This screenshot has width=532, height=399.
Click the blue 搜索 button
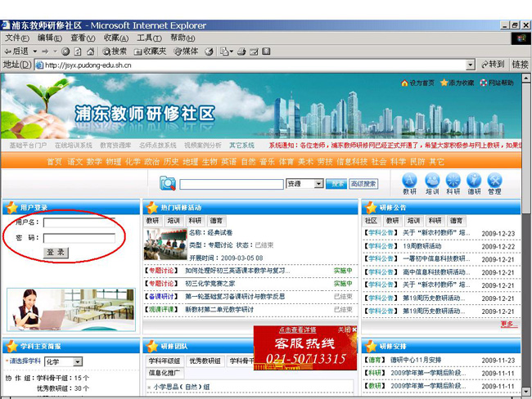[x=336, y=184]
